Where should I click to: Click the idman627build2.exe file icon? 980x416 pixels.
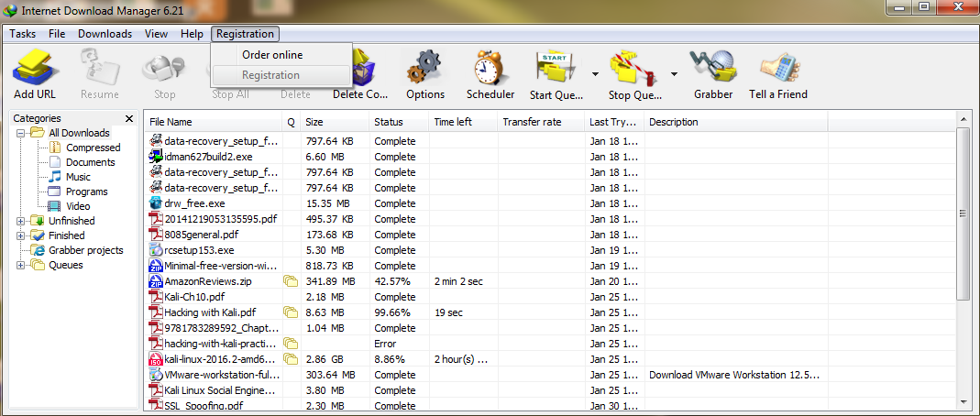[x=156, y=157]
